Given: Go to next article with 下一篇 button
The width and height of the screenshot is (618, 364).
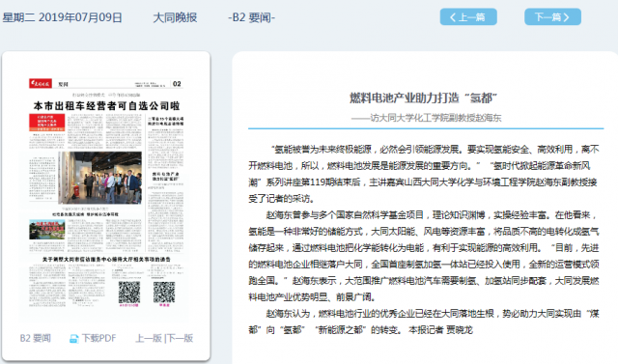Looking at the screenshot, I should coord(552,17).
